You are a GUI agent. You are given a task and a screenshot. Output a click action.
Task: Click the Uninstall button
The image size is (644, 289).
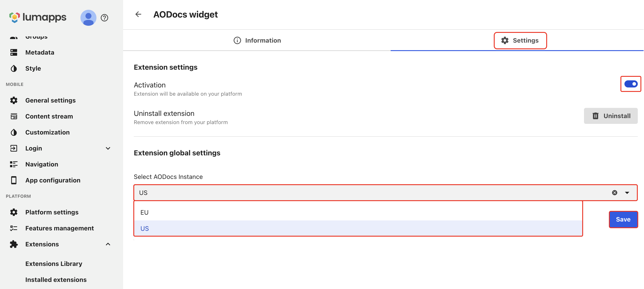point(611,116)
